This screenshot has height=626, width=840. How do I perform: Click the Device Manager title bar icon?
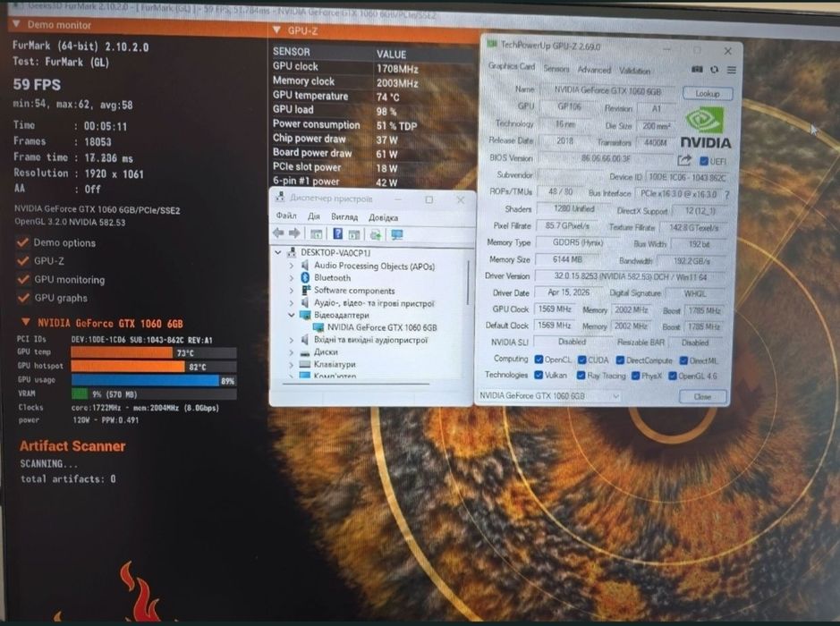[x=280, y=197]
